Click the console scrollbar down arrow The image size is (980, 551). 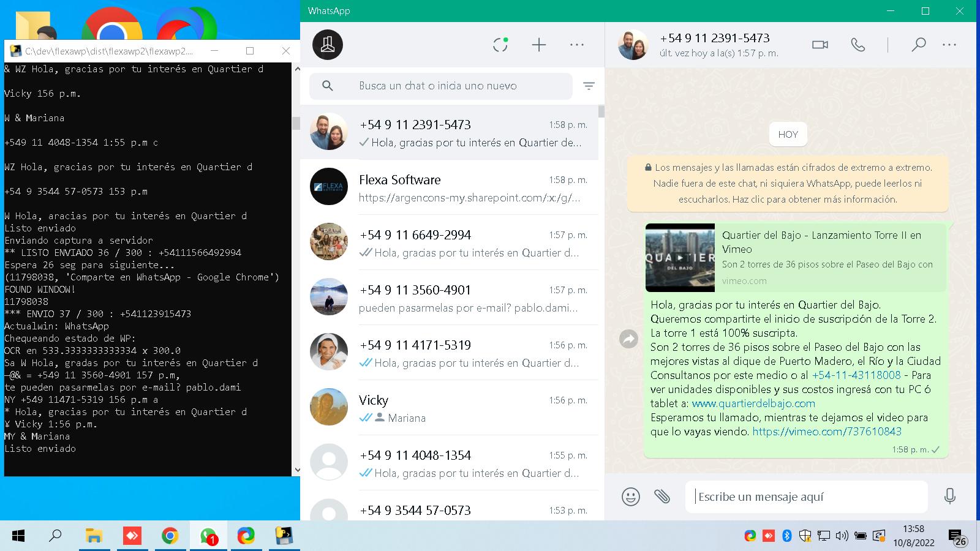pos(296,470)
